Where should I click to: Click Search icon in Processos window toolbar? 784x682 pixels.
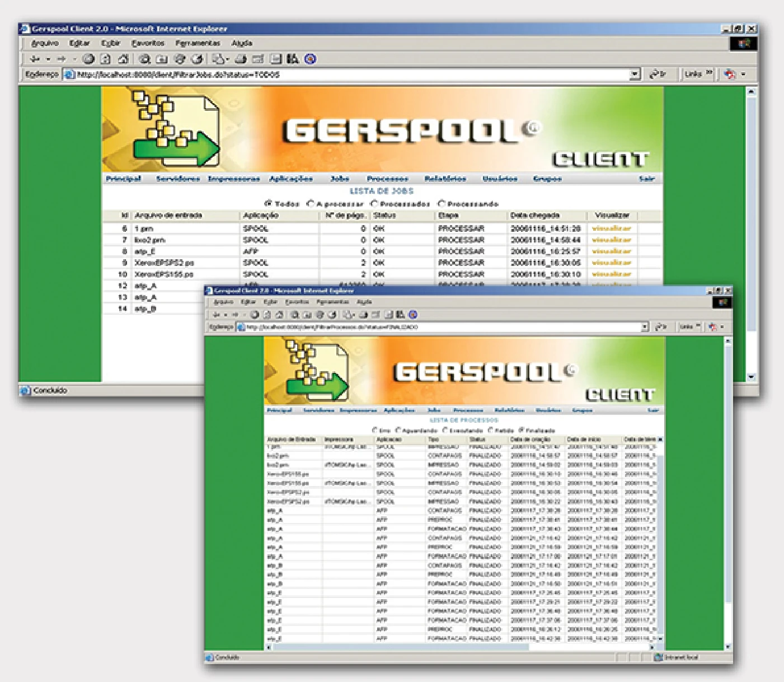295,315
